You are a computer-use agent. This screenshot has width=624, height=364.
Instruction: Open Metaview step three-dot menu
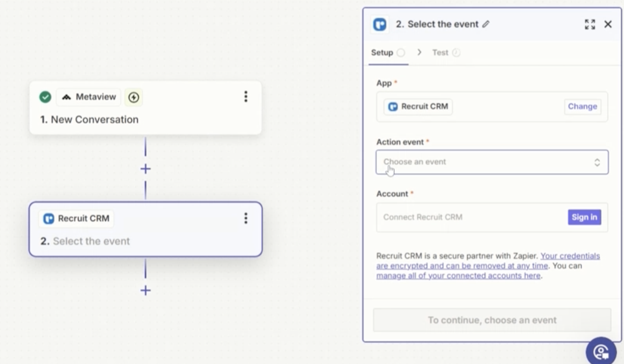pos(246,96)
